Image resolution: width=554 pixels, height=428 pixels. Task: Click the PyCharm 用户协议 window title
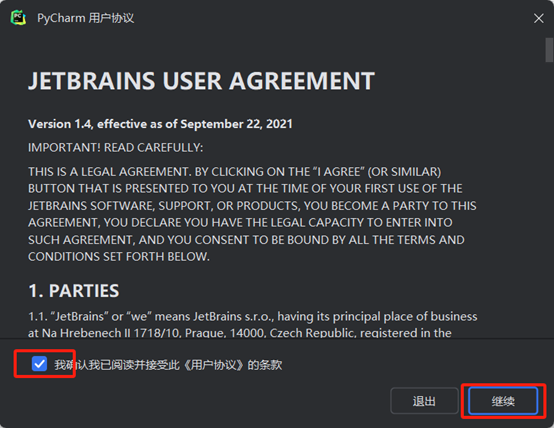coord(86,18)
